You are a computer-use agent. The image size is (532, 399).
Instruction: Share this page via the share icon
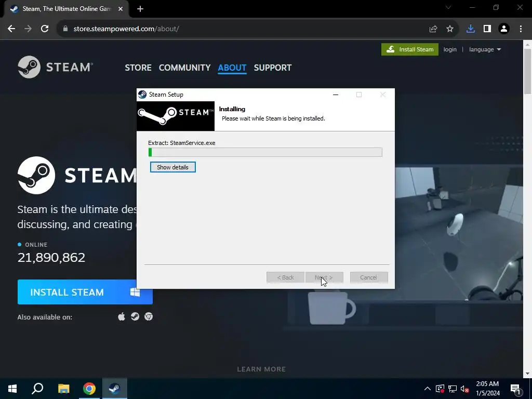coord(433,29)
